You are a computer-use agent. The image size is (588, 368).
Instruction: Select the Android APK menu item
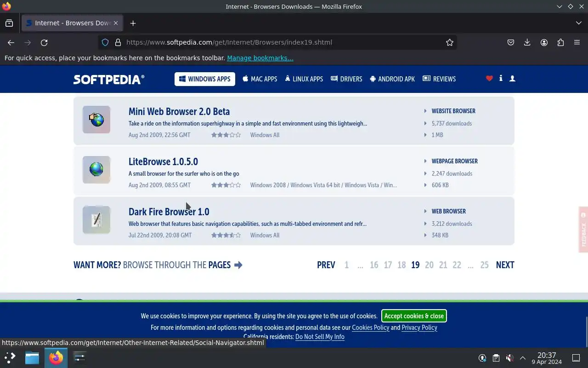tap(392, 79)
